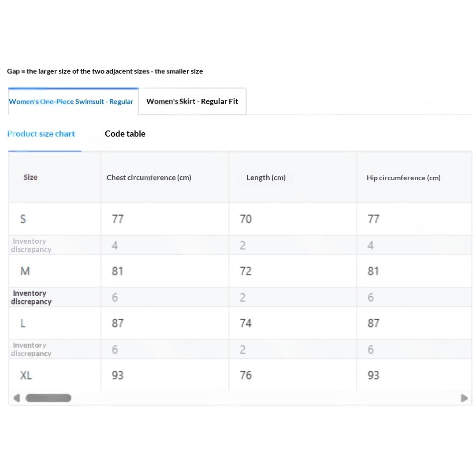
Task: Click the left scroll arrow icon
Action: [x=17, y=398]
